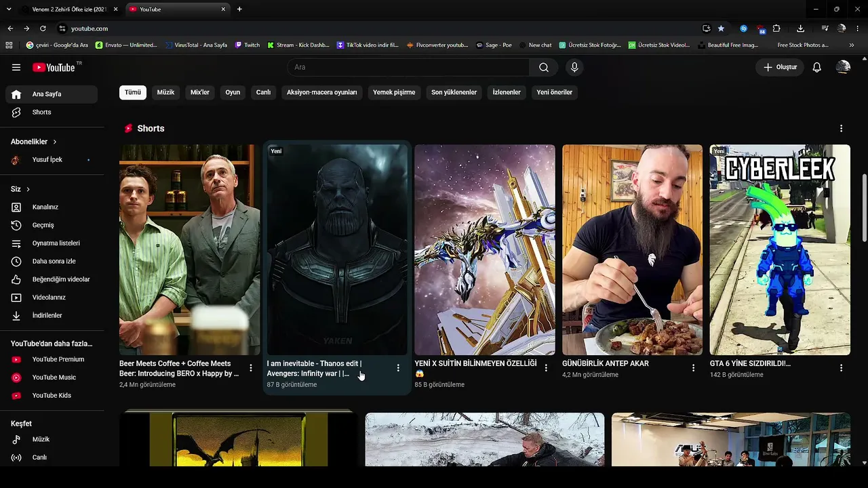Open options for GTA 6 YİNE SIZDIRILDI short
Screen dimensions: 868x488
coord(841,368)
